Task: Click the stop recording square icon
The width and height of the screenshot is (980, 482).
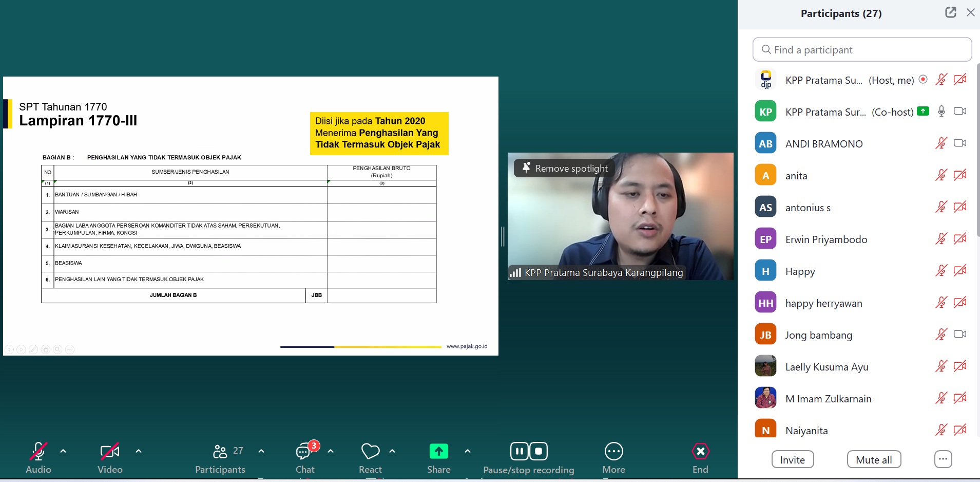Action: point(539,452)
